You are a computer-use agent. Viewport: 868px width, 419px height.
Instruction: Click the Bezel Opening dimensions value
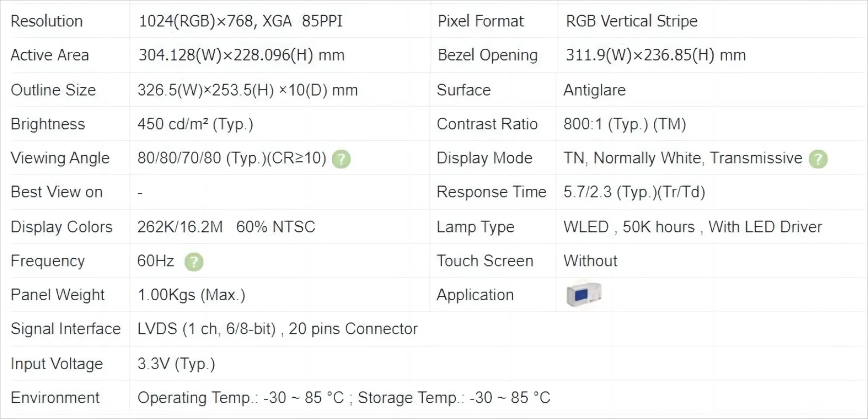tap(655, 56)
